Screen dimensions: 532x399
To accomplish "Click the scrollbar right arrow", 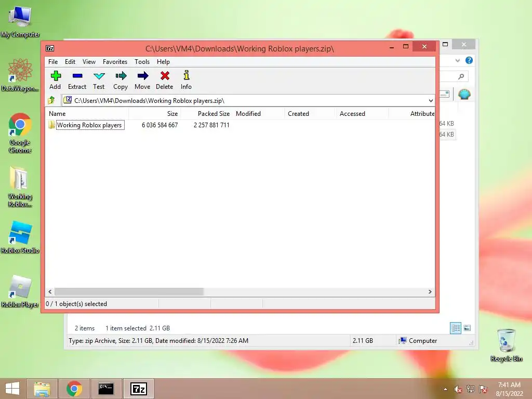I will (430, 292).
